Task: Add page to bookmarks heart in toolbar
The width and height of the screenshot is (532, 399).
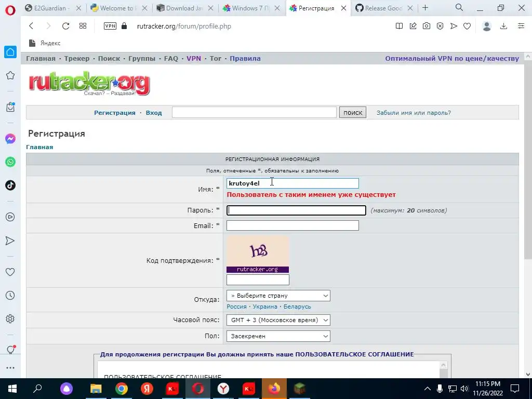Action: tap(467, 26)
